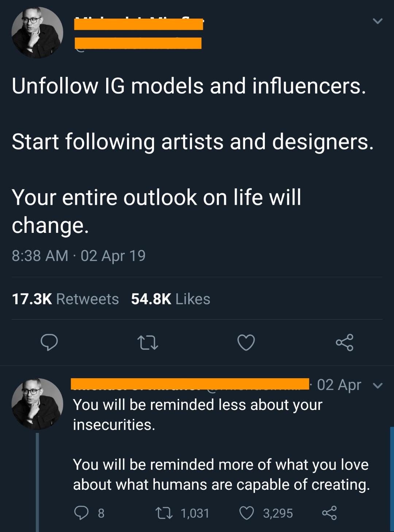Image resolution: width=394 pixels, height=532 pixels.
Task: Open the main tweet's chevron dropdown menu
Action: (x=378, y=21)
